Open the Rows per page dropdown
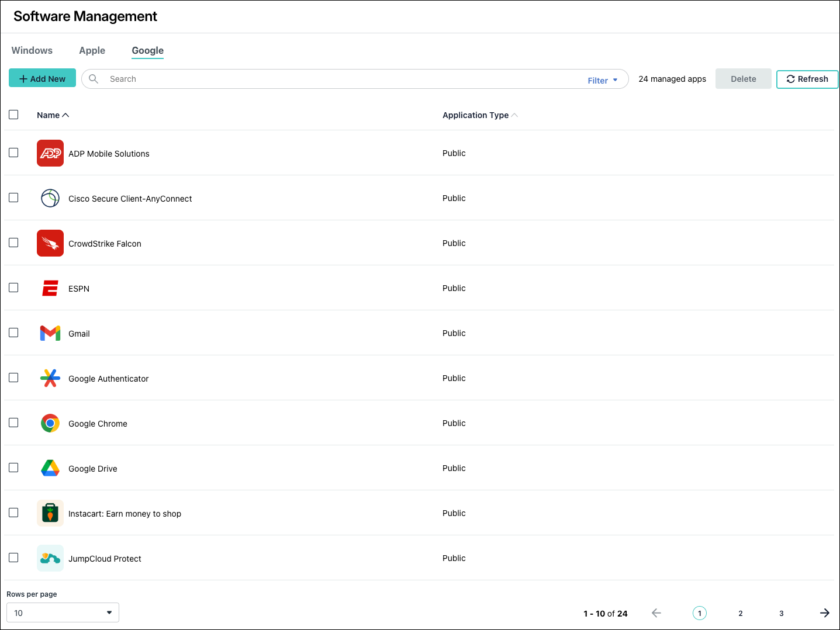Screen dimensions: 840x630 click(x=63, y=612)
